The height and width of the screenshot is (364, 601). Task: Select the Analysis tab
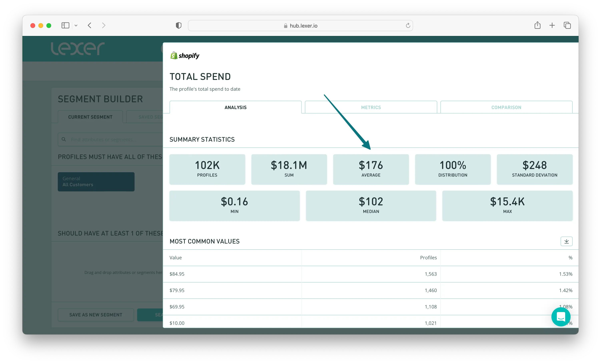(x=235, y=107)
